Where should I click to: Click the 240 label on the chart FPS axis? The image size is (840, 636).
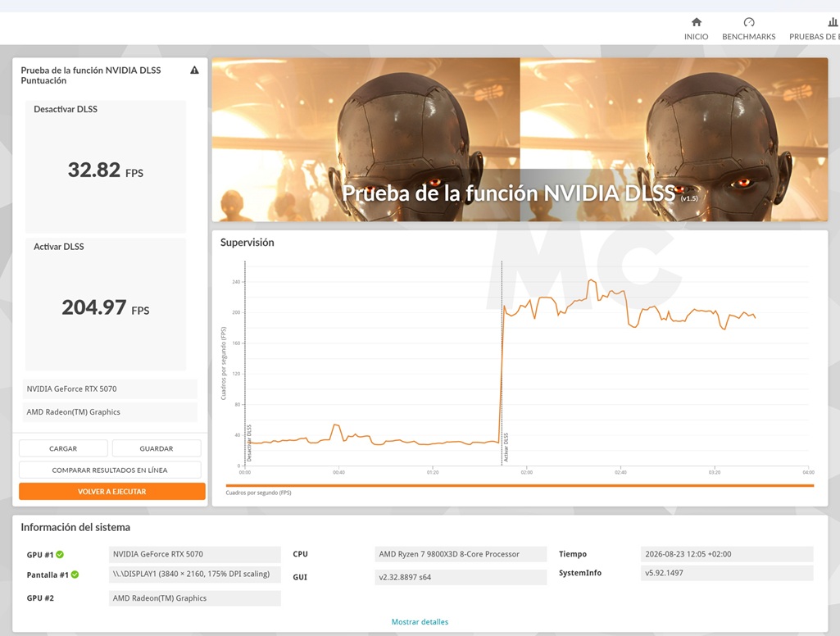236,282
